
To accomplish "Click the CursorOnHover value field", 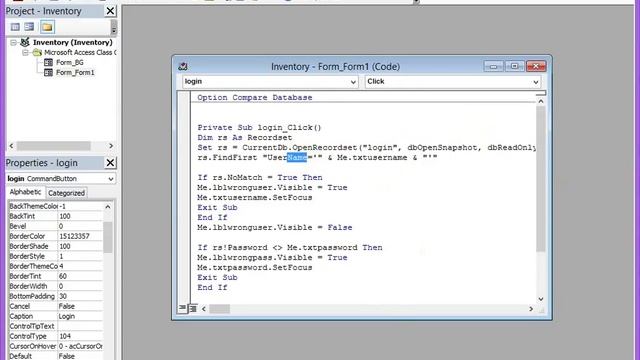I will (x=80, y=347).
